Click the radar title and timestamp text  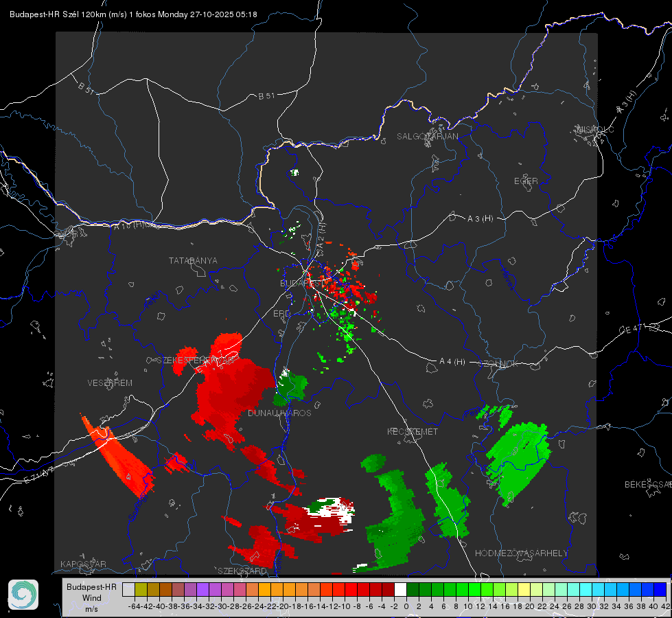point(133,14)
